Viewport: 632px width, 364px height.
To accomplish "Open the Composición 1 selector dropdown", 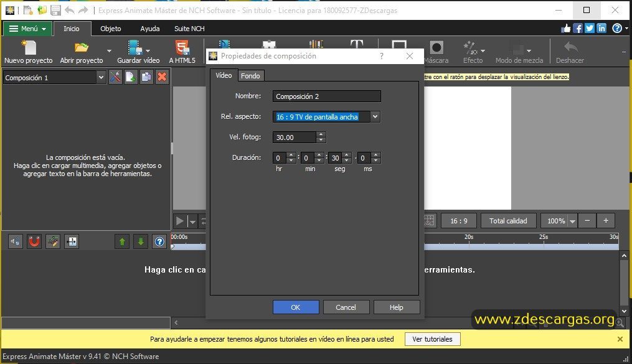I will (101, 77).
